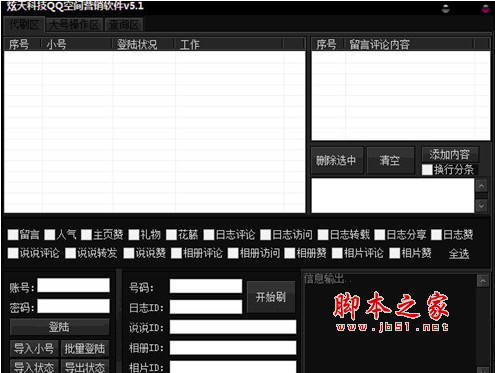Tick the 相片评论 checkbox

[337, 253]
